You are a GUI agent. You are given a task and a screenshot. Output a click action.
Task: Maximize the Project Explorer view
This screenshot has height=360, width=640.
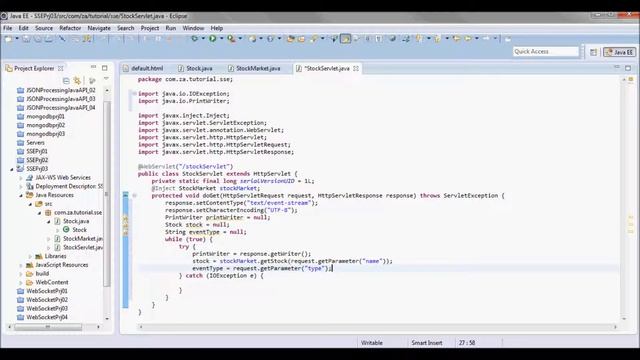click(105, 68)
